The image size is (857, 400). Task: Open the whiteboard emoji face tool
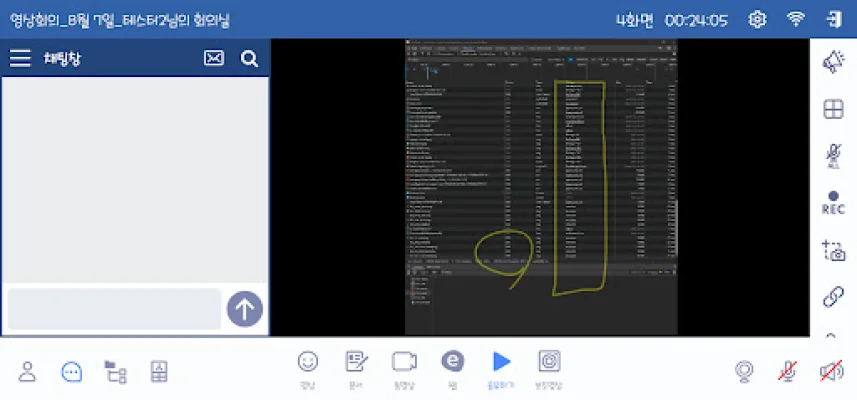point(308,362)
